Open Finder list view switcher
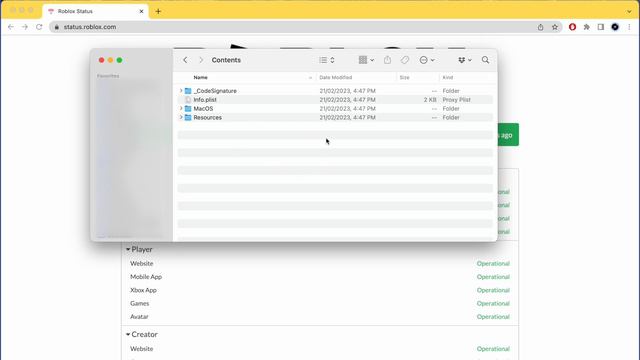Screen dimensions: 640x360 point(327,60)
